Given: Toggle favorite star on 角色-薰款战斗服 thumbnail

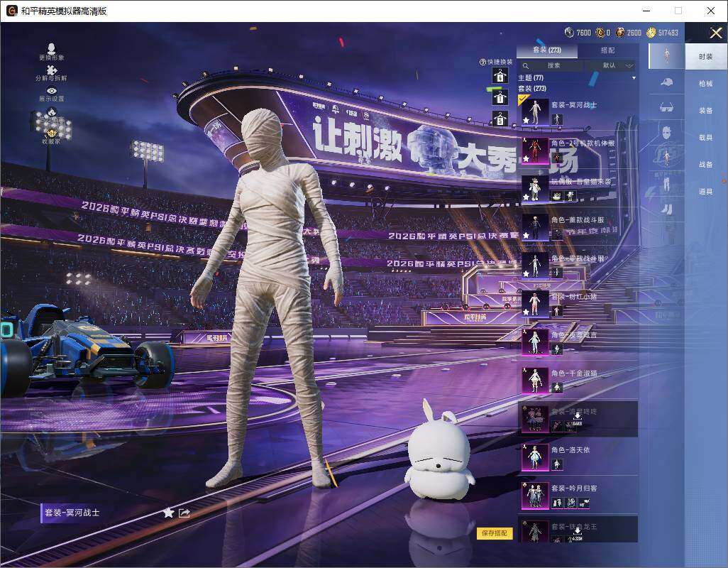Looking at the screenshot, I should tap(526, 236).
